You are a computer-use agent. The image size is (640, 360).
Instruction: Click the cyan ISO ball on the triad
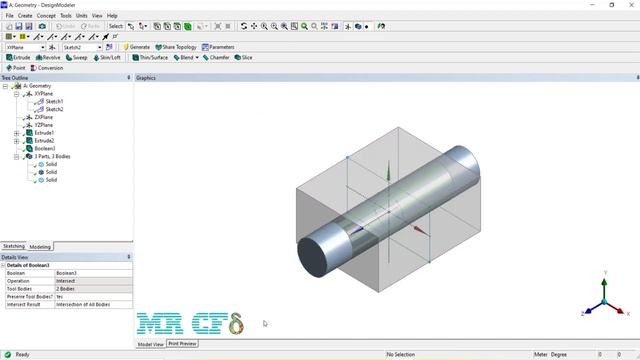(x=604, y=302)
